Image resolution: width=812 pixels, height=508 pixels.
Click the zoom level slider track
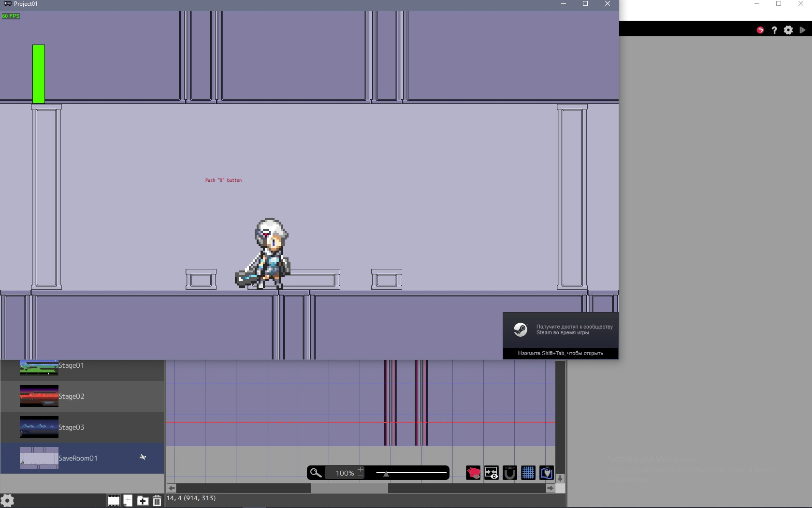[x=411, y=473]
